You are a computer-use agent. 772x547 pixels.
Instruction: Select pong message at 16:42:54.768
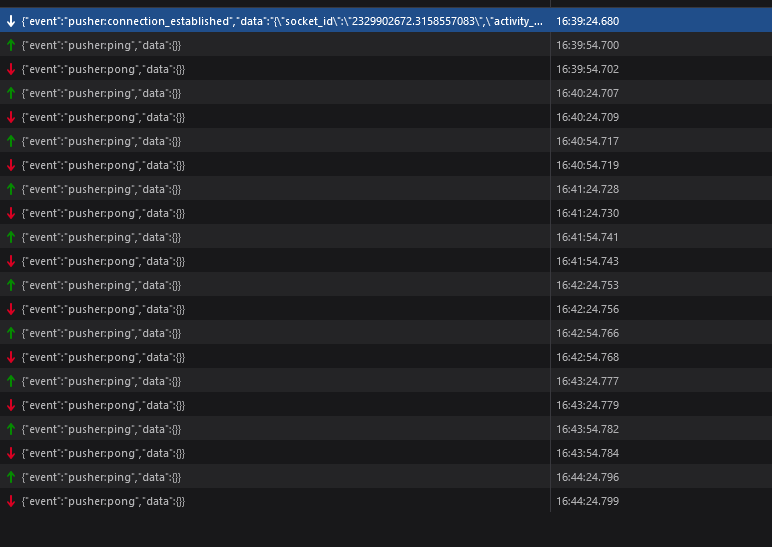coord(386,357)
